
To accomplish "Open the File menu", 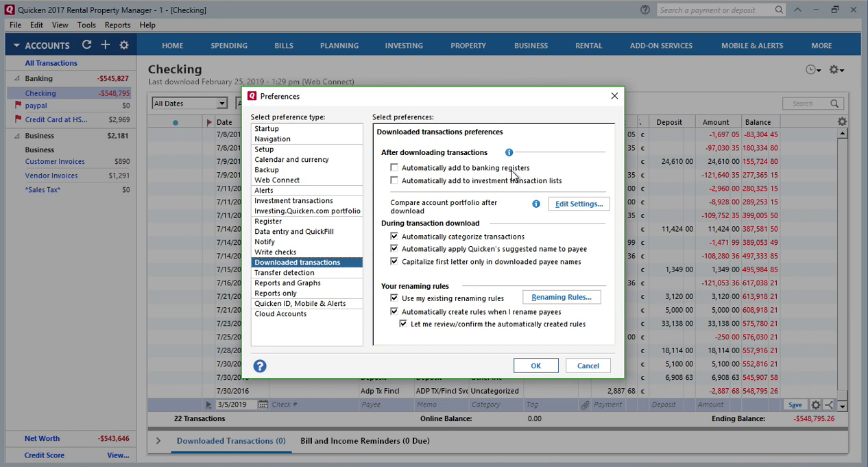I will [x=15, y=25].
